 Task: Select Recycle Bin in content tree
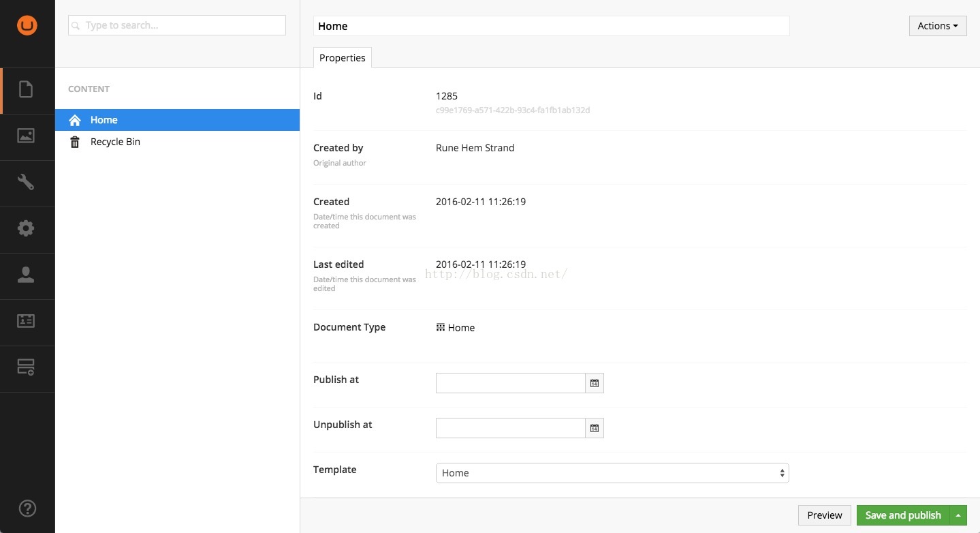point(177,142)
